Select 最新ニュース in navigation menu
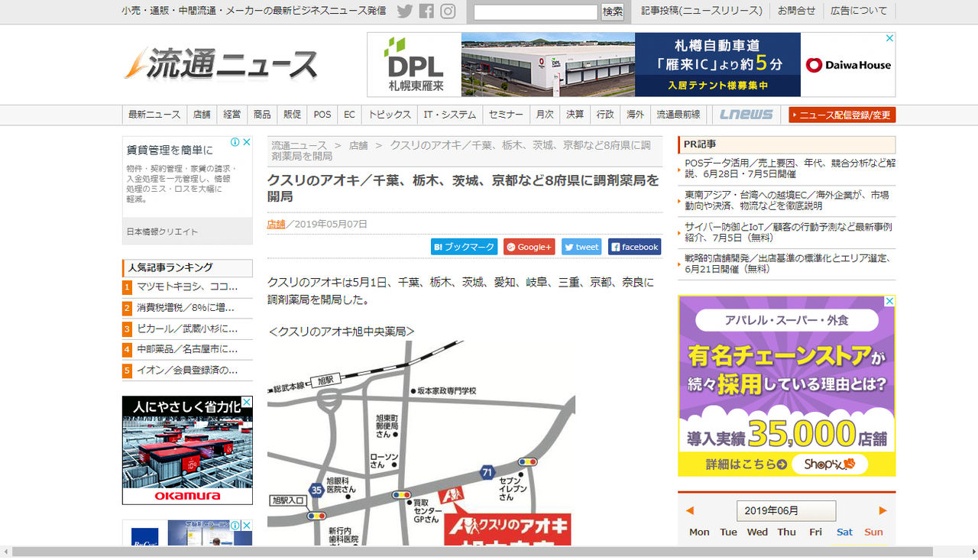Screen dimensions: 978x560 tap(154, 115)
